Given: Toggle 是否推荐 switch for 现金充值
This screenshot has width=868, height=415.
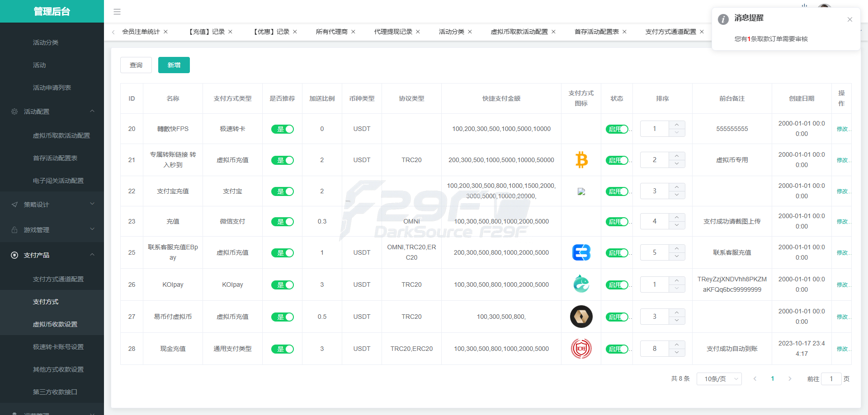Looking at the screenshot, I should (283, 349).
